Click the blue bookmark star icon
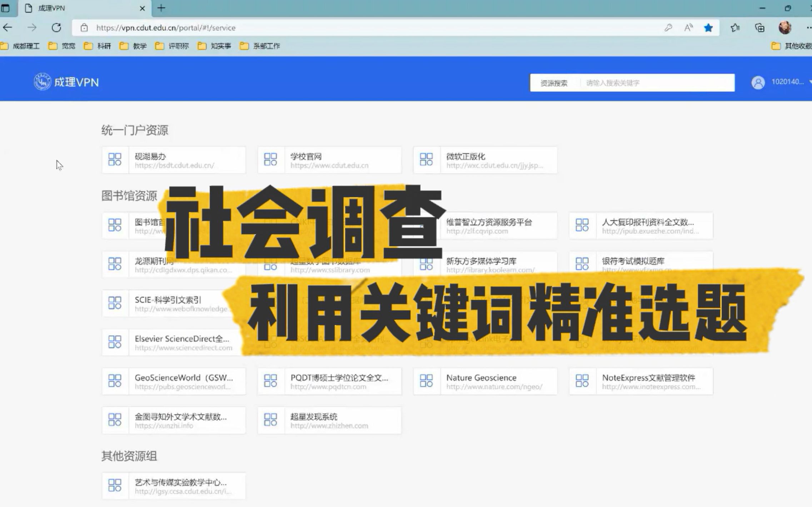The height and width of the screenshot is (507, 812). 708,27
